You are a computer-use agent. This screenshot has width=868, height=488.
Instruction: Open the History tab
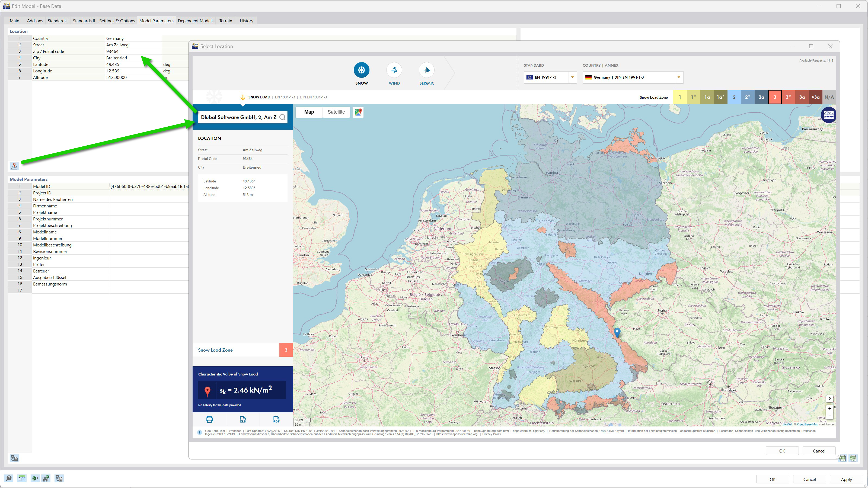pos(246,21)
